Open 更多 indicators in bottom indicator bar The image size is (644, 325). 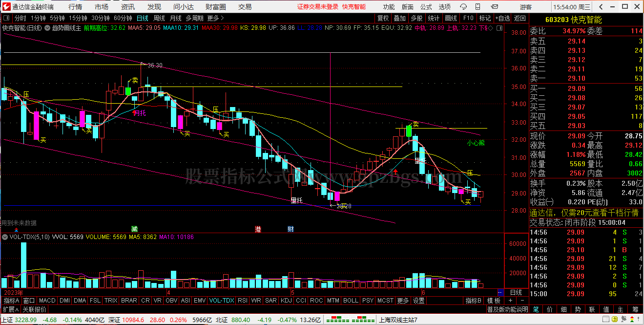pos(403,301)
